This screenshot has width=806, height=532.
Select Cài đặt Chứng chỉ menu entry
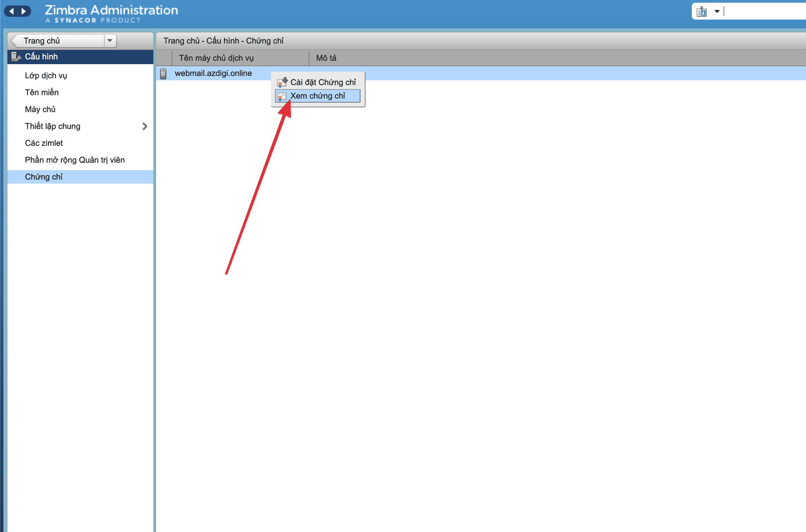pos(323,82)
